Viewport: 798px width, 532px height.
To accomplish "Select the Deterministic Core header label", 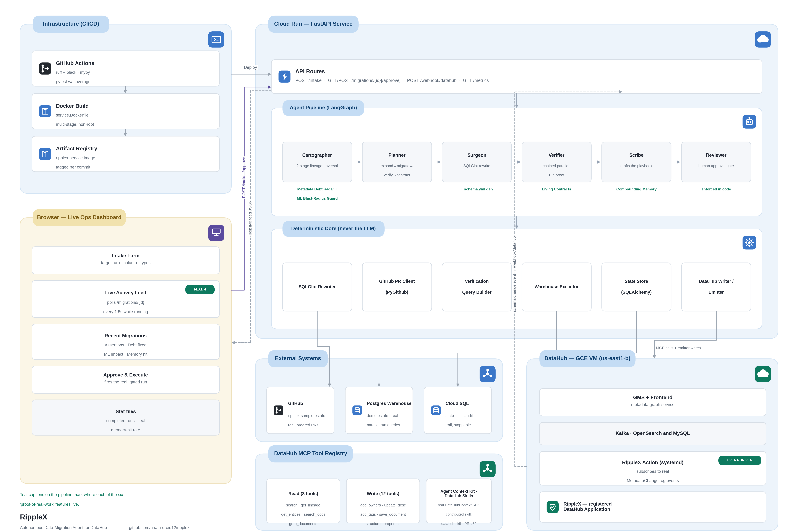I will coord(334,229).
